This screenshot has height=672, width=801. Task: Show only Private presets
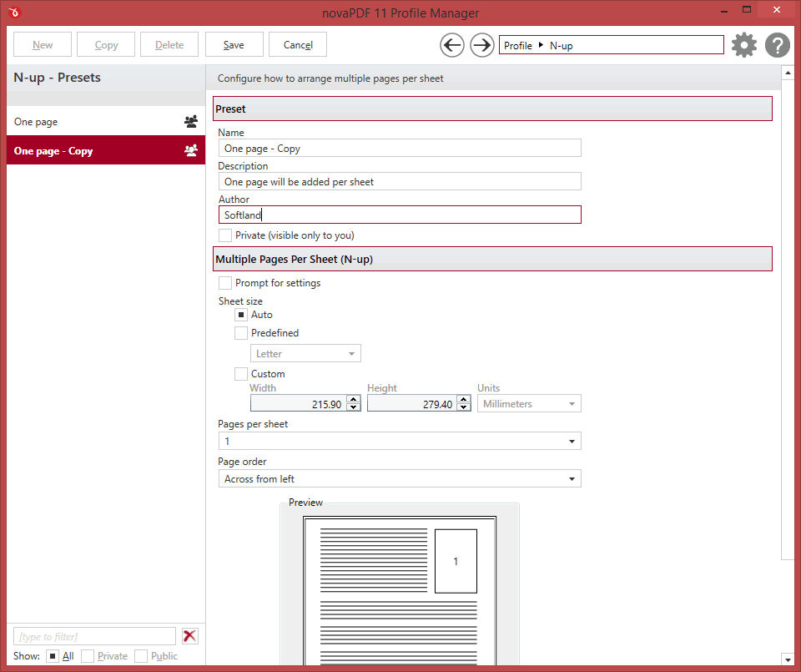coord(88,656)
